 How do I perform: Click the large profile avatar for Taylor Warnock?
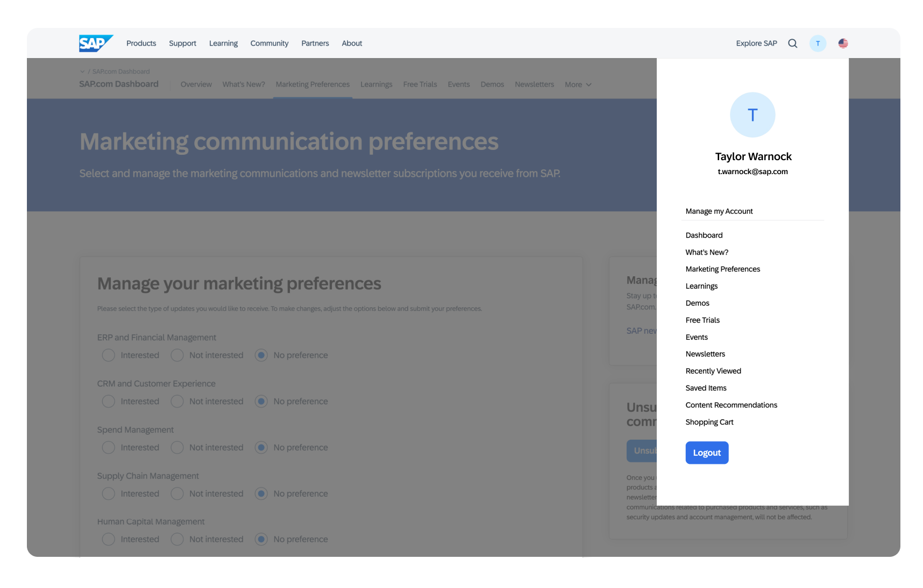[752, 114]
